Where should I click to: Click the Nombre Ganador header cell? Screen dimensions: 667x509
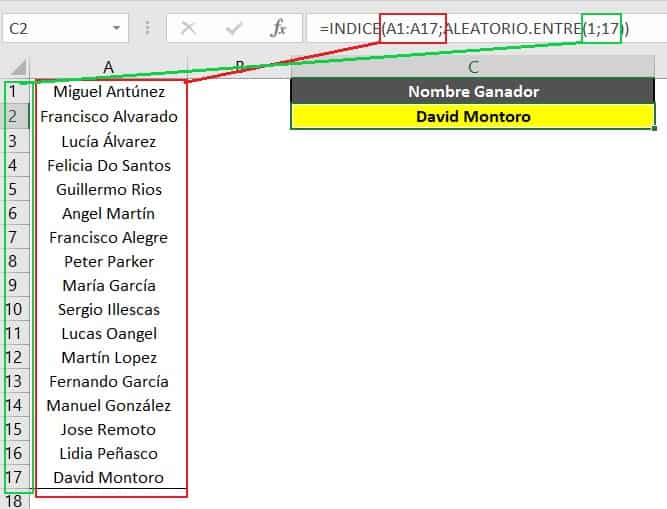tap(473, 91)
